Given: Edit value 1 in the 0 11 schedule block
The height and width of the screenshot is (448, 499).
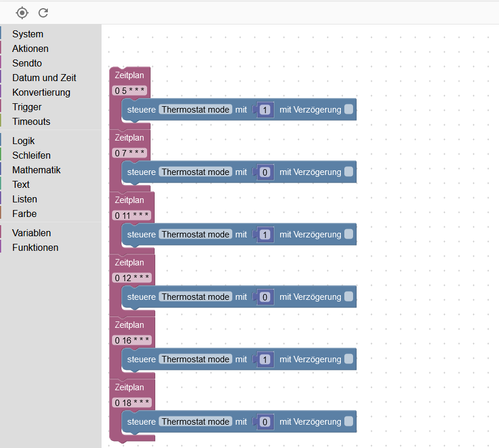Looking at the screenshot, I should tap(265, 235).
